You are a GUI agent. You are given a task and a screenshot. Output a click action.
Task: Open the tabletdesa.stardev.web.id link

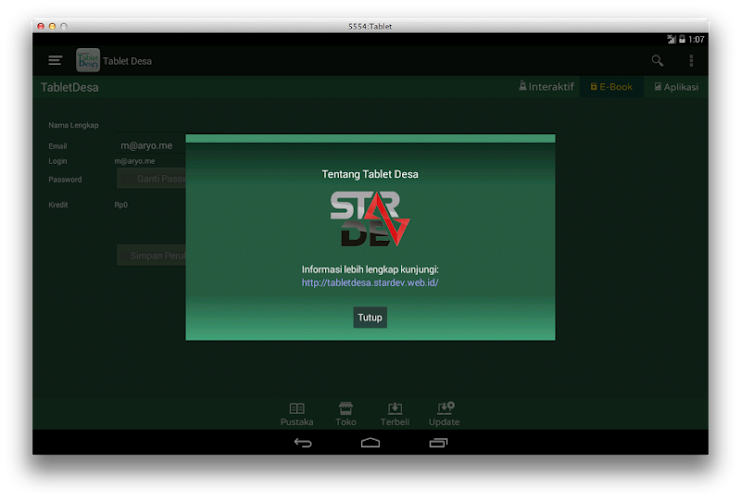(370, 283)
